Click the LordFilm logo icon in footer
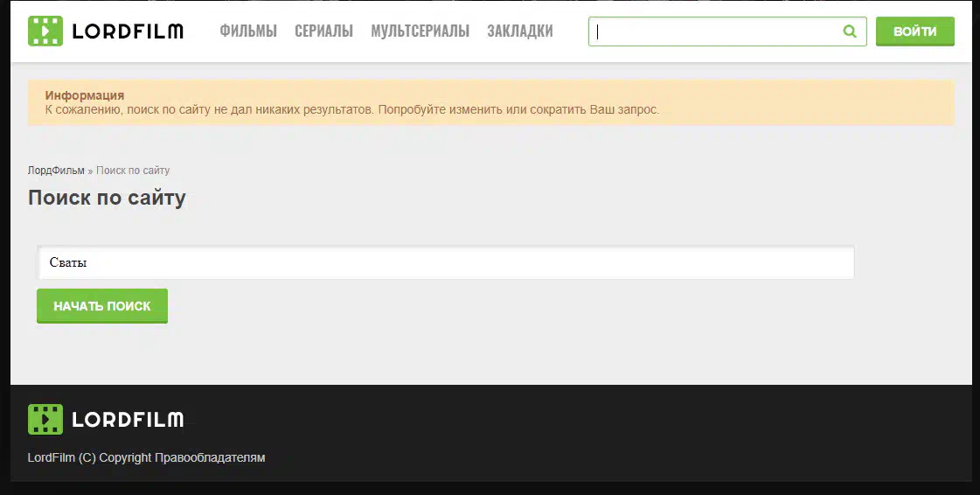Image resolution: width=980 pixels, height=495 pixels. coord(45,420)
